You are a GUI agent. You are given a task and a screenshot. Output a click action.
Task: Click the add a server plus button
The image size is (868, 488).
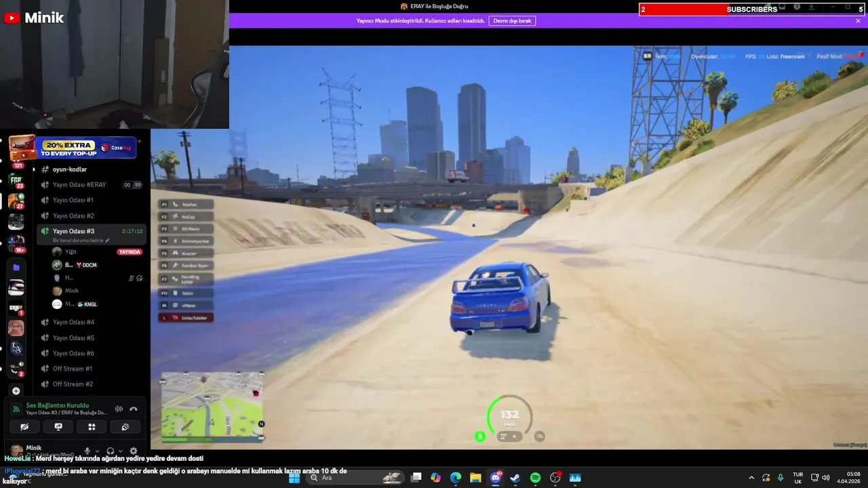click(x=16, y=391)
